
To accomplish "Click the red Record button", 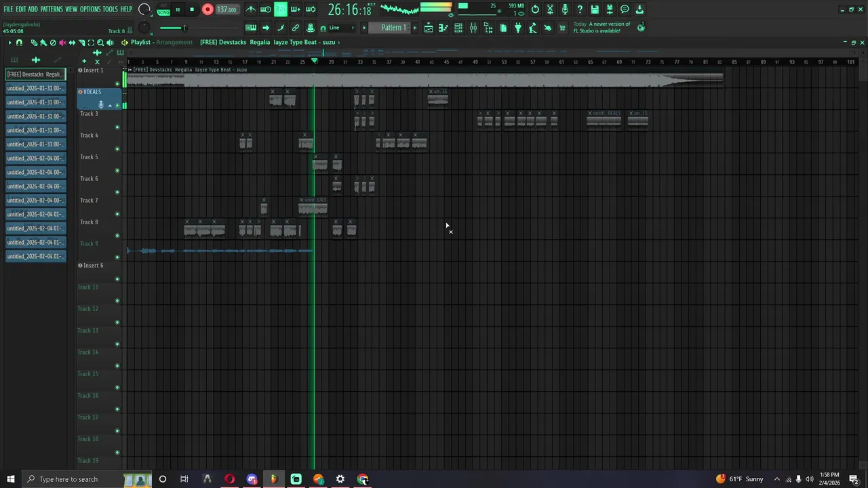I will tap(208, 9).
